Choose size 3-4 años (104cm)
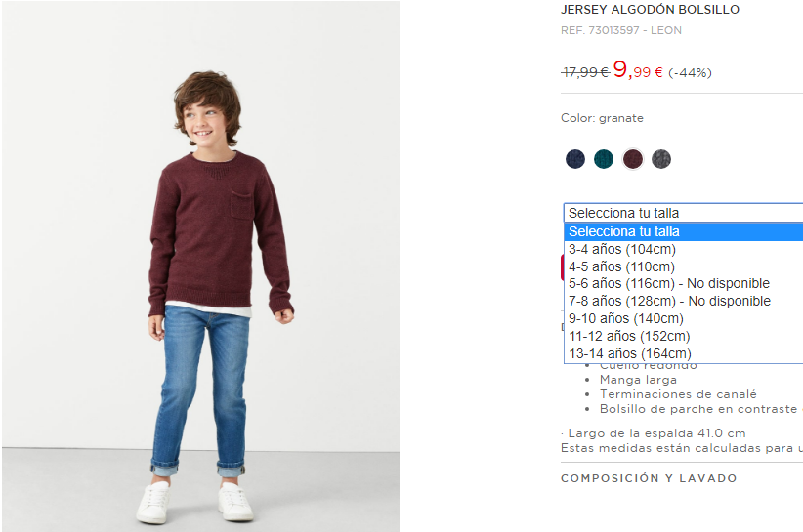803x532 pixels. coord(683,249)
